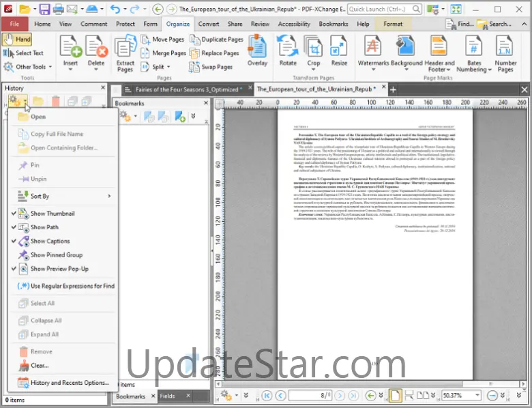The width and height of the screenshot is (532, 408).
Task: Click the Undo arrow
Action: (115, 9)
